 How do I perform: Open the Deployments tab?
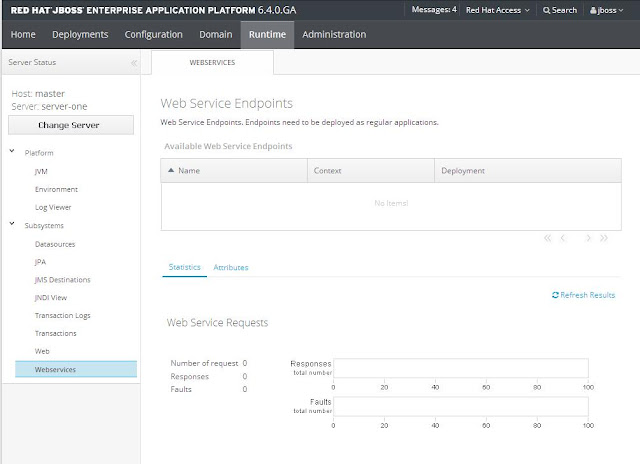(x=80, y=34)
